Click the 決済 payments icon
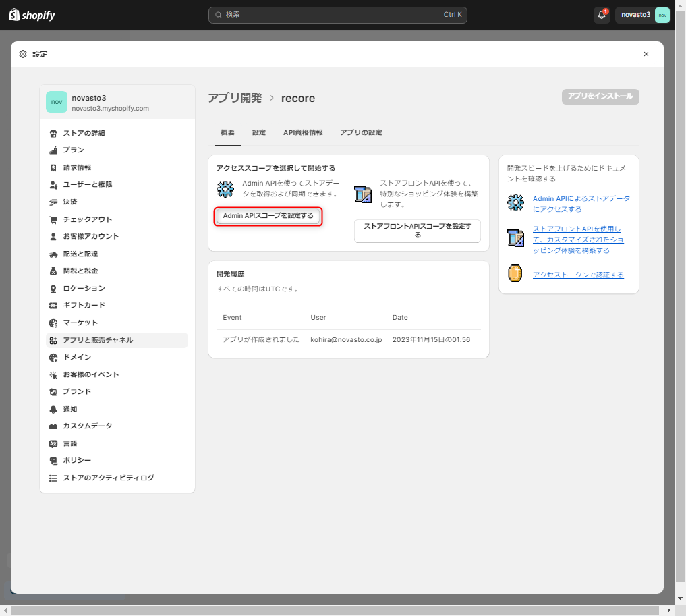The width and height of the screenshot is (686, 616). point(53,202)
